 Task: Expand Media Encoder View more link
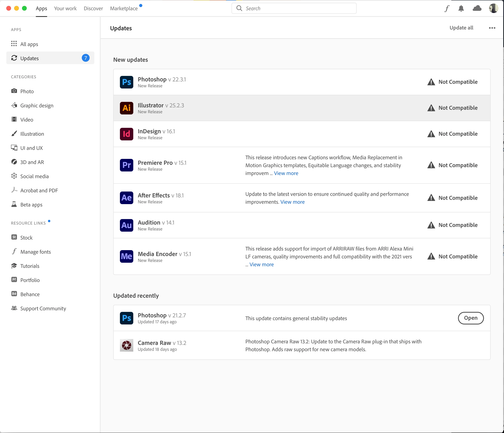[x=261, y=264]
